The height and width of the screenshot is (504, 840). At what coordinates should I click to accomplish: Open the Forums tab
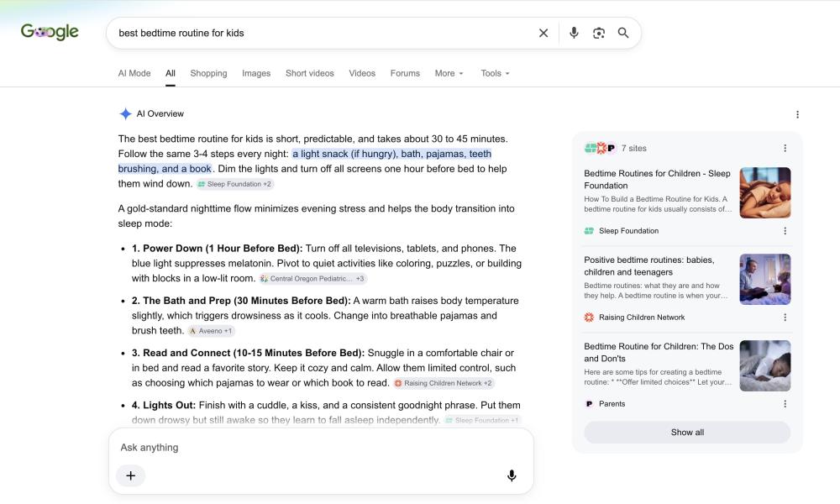click(x=405, y=73)
